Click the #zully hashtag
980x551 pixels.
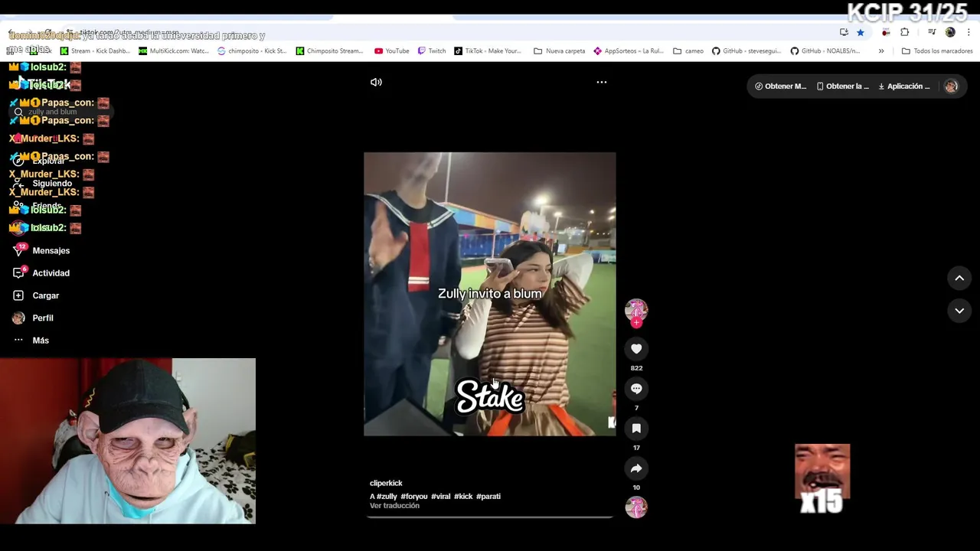click(387, 497)
